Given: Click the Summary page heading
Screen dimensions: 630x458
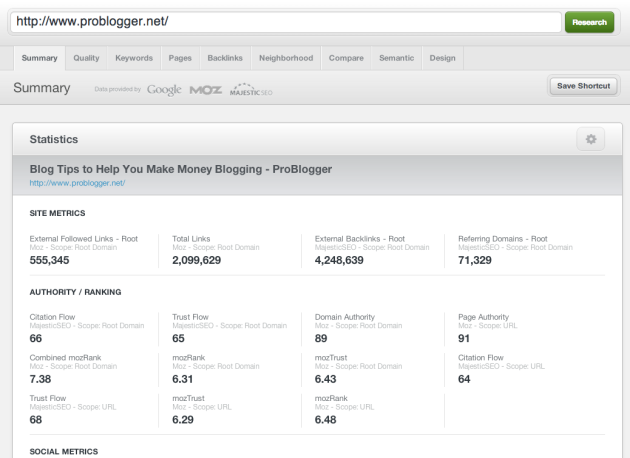Looking at the screenshot, I should pos(42,88).
